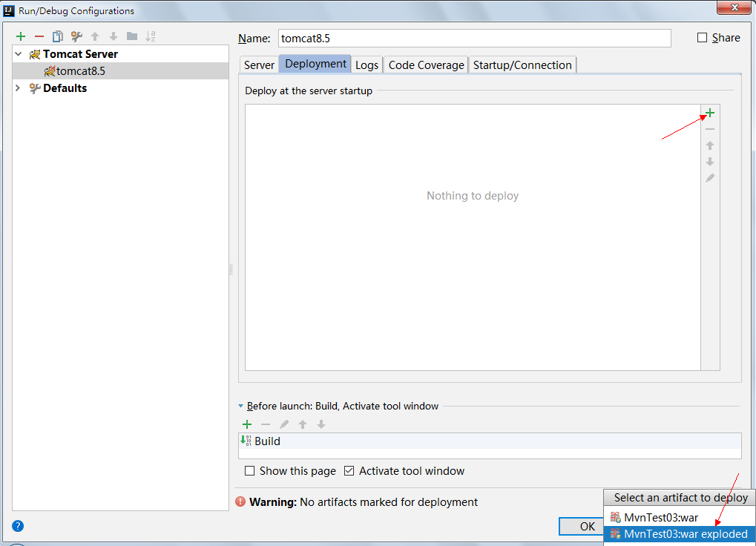Expand the Defaults tree node

pyautogui.click(x=18, y=88)
